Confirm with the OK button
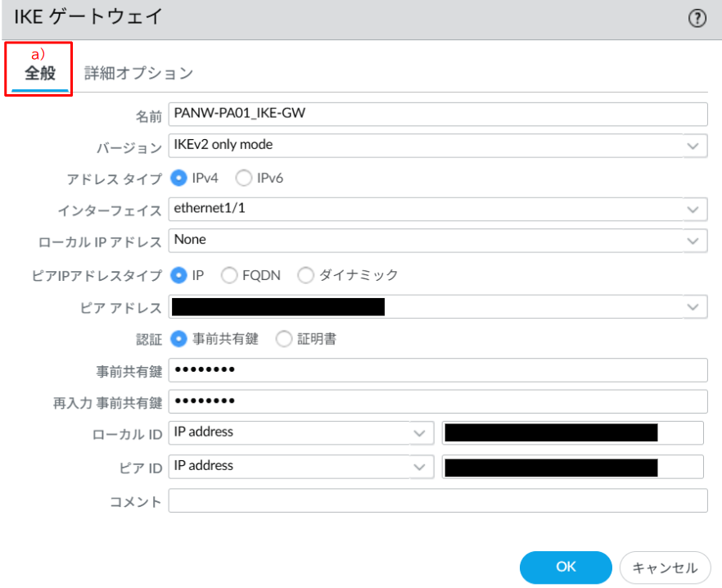Image resolution: width=722 pixels, height=588 pixels. click(566, 568)
